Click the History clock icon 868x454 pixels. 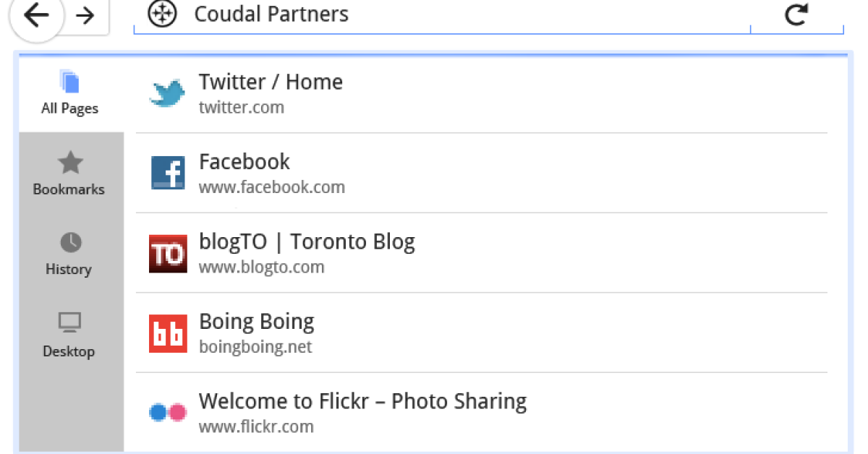coord(70,242)
